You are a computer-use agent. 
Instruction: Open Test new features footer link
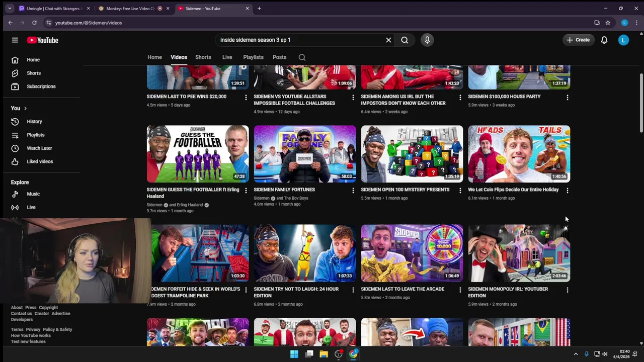click(28, 342)
